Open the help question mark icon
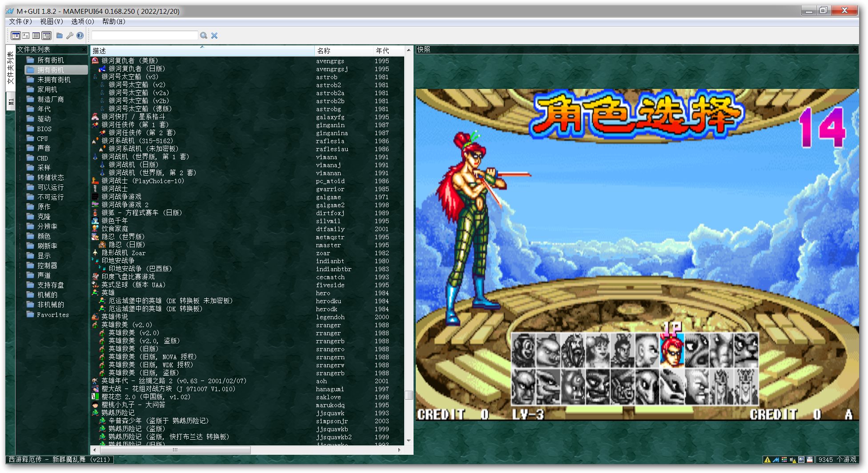The height and width of the screenshot is (473, 868). (x=80, y=36)
